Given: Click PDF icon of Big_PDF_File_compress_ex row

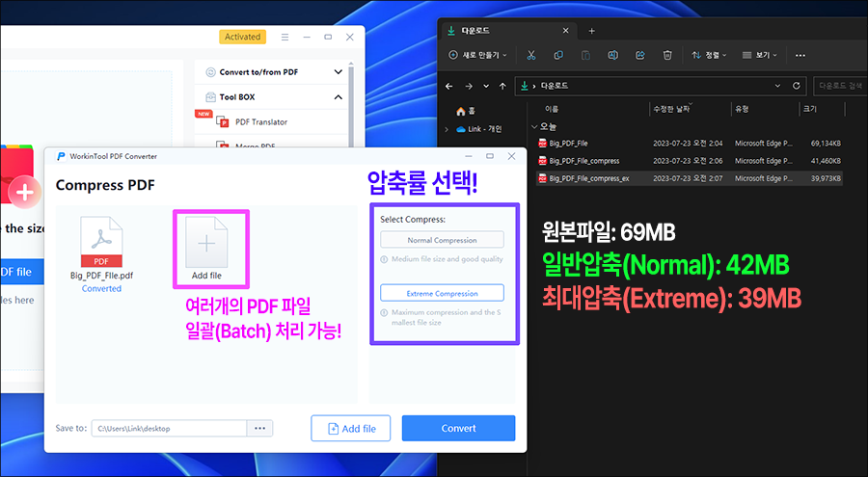Looking at the screenshot, I should click(542, 178).
